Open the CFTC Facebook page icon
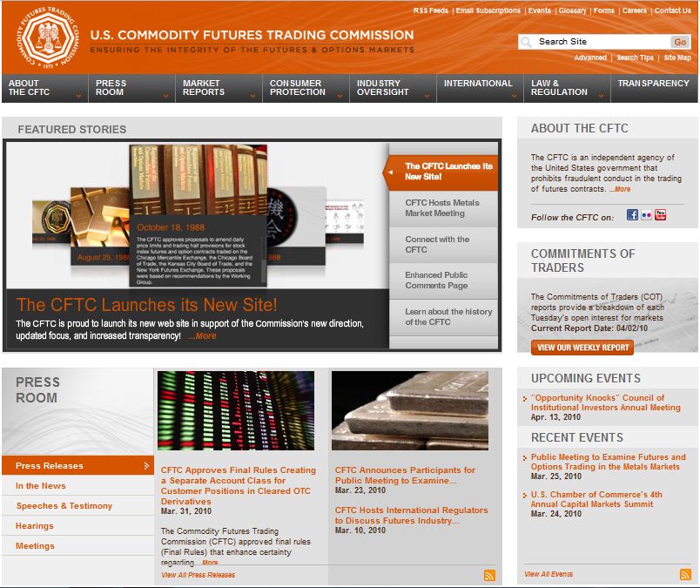Image resolution: width=700 pixels, height=588 pixels. pyautogui.click(x=632, y=215)
